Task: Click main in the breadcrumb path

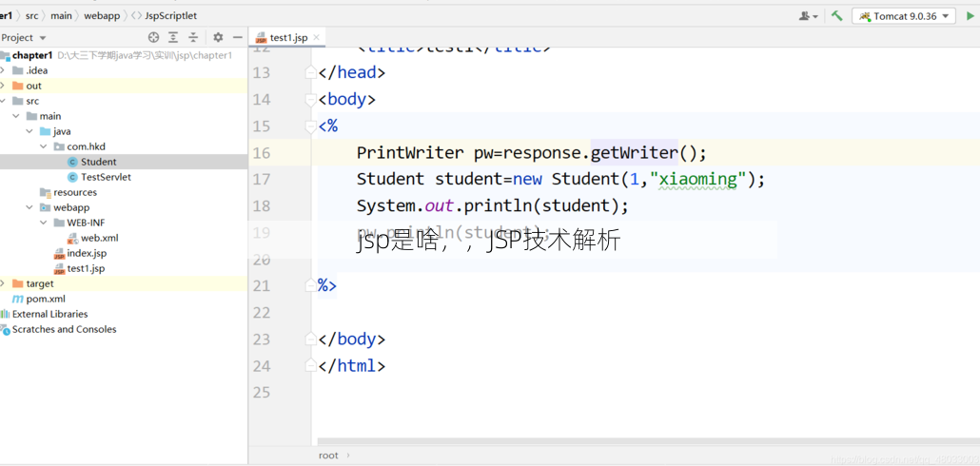Action: click(x=61, y=16)
